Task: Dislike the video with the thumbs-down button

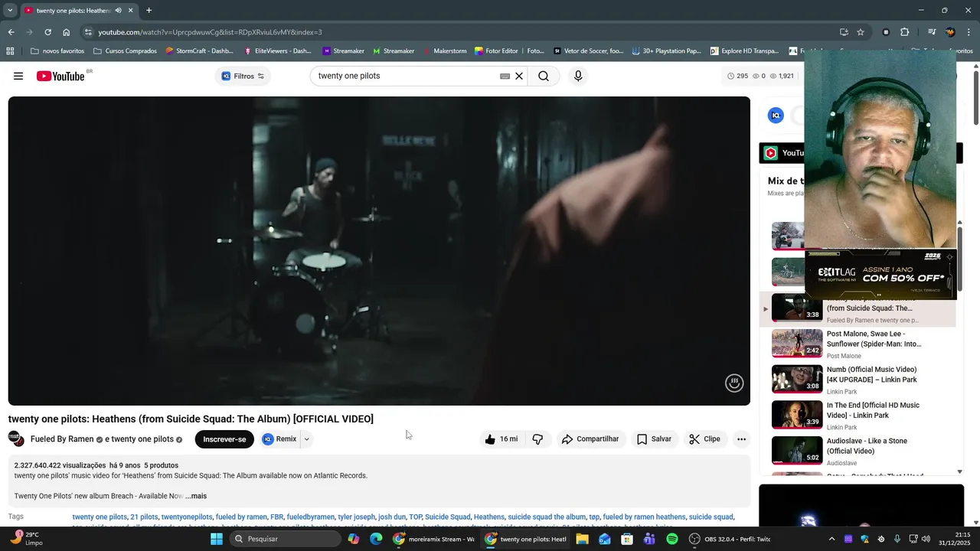Action: pos(537,439)
